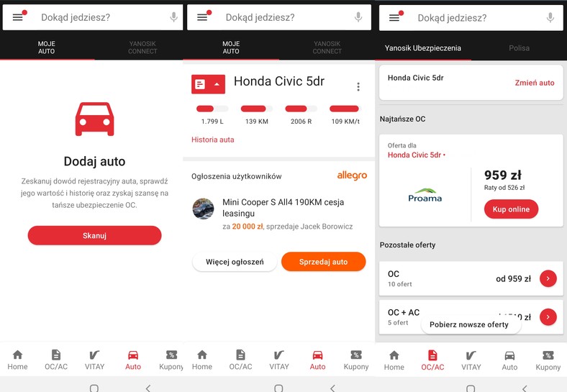Tap microphone icon on insurance screen
This screenshot has width=567, height=392.
point(550,17)
